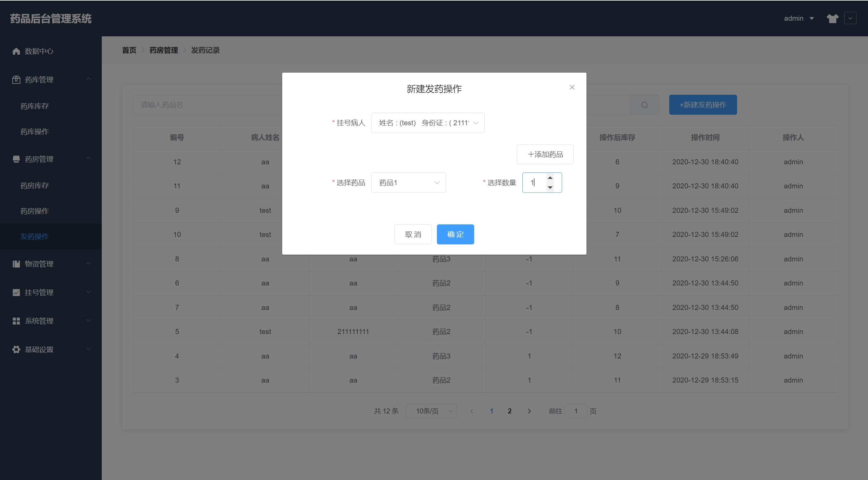Image resolution: width=868 pixels, height=480 pixels.
Task: Open the 选择药品 drug dropdown
Action: 408,183
